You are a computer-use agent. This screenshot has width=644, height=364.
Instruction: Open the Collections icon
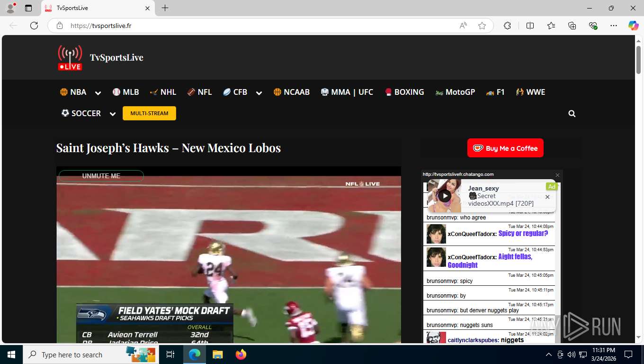click(x=572, y=26)
